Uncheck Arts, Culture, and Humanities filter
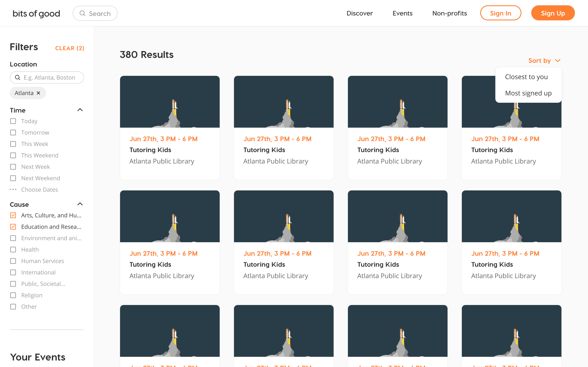This screenshot has width=588, height=367. point(13,215)
